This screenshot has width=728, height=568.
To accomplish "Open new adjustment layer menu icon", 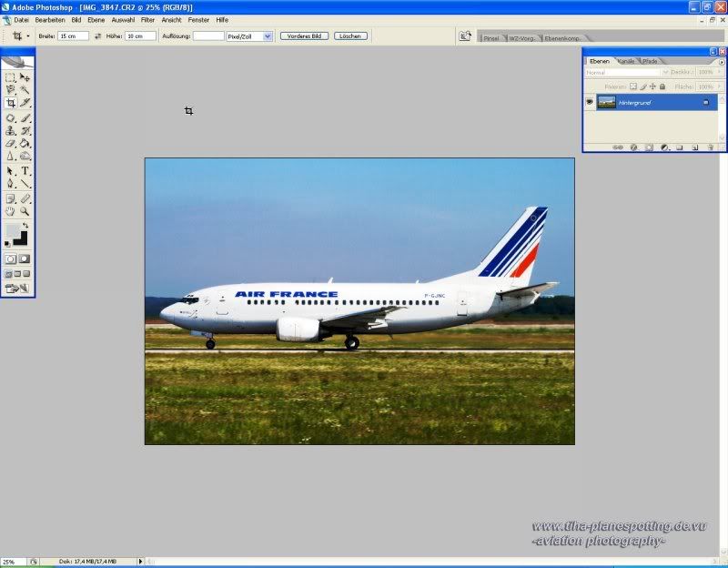I will [x=664, y=147].
